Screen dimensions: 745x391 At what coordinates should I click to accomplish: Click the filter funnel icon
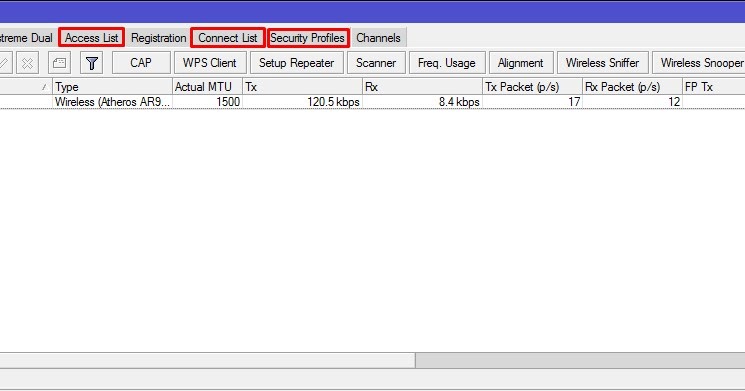point(92,63)
